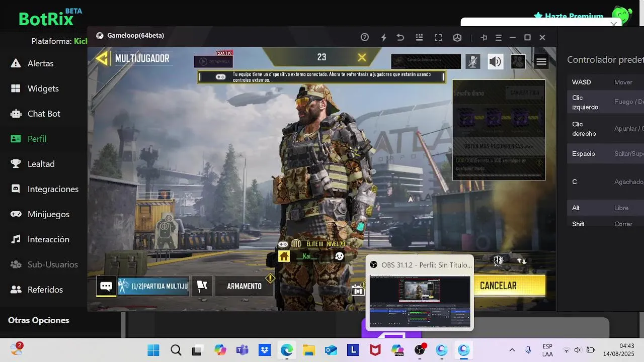This screenshot has height=362, width=644.
Task: Click Gameloop back arrow icon
Action: [x=400, y=37]
